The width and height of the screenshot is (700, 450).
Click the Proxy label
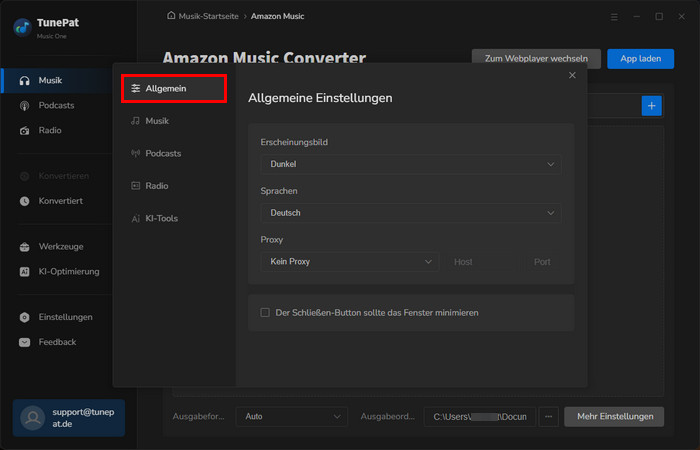[x=272, y=240]
